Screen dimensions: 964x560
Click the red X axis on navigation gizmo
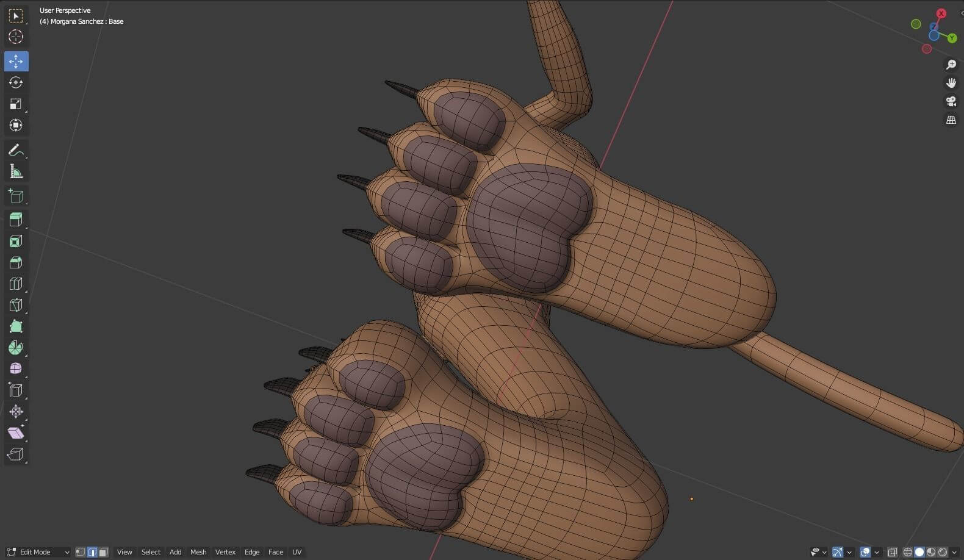(941, 13)
